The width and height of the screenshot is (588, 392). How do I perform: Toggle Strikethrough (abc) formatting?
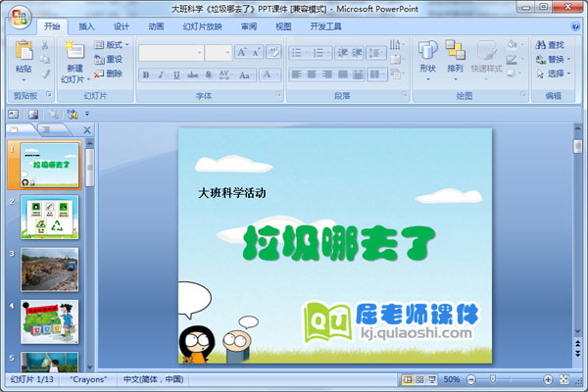click(192, 74)
